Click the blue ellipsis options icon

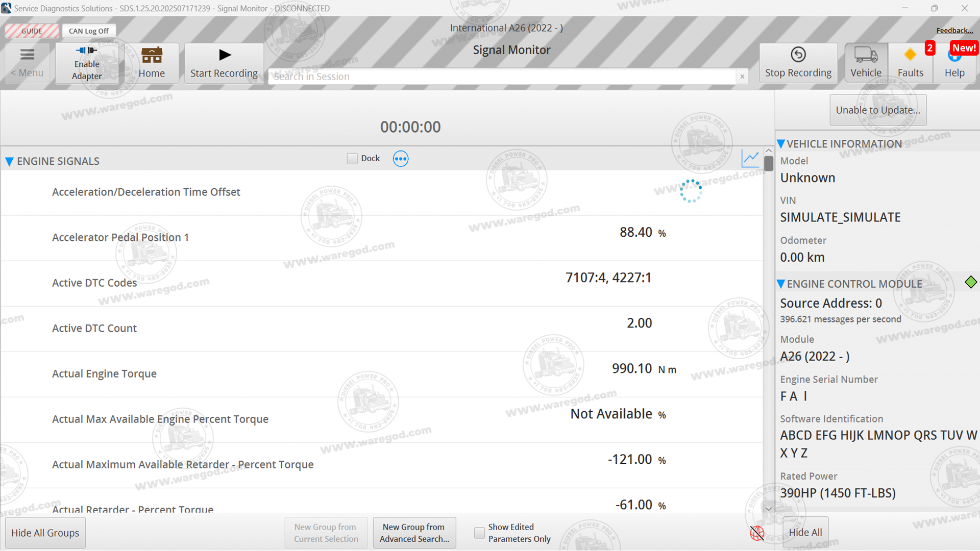point(401,159)
